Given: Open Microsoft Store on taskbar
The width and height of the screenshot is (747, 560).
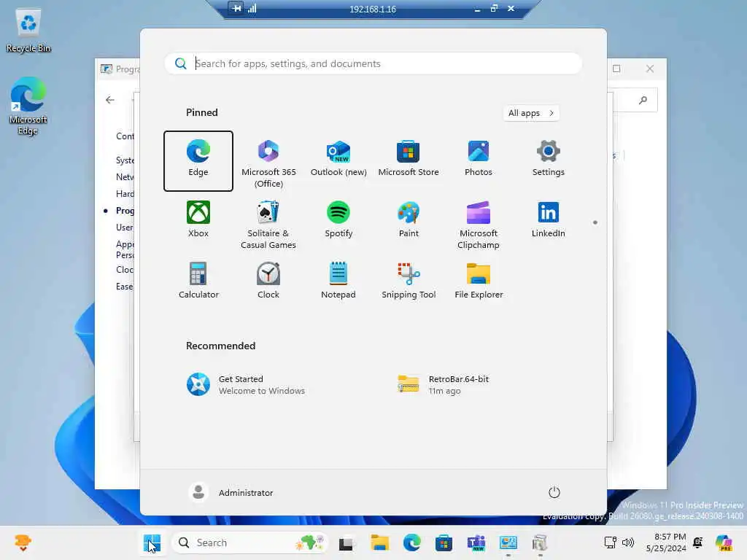Looking at the screenshot, I should tap(444, 542).
